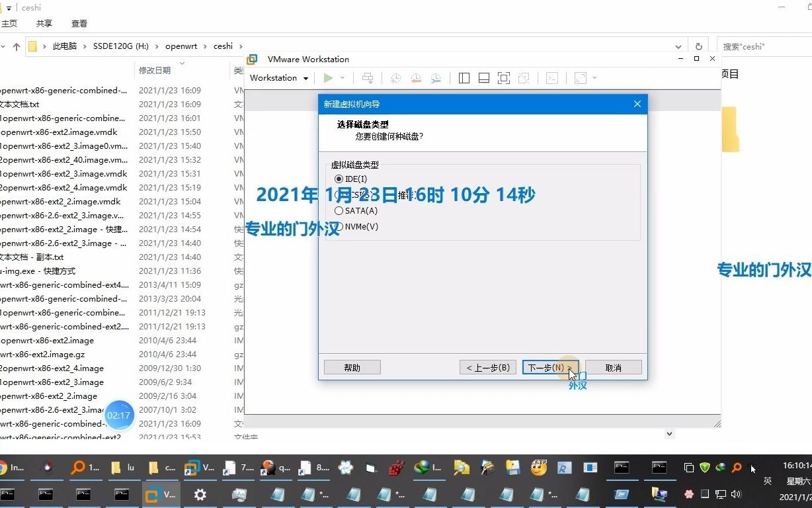Cancel the wizard with 取消

[614, 368]
